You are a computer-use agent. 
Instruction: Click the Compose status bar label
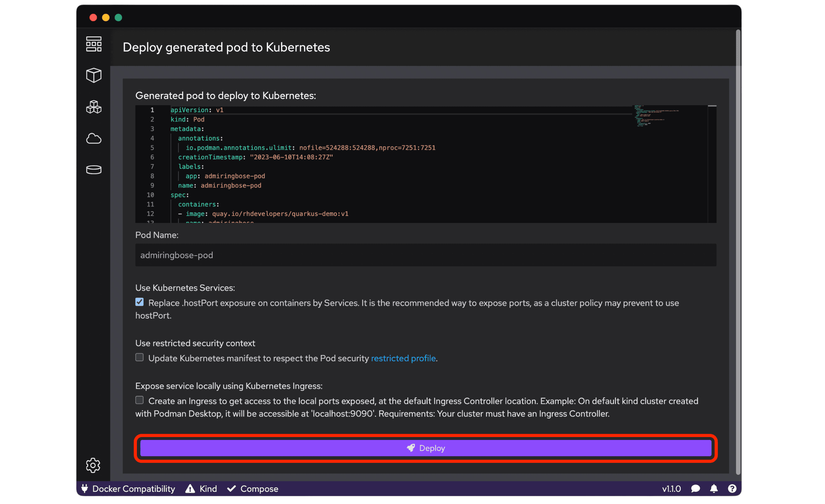coord(259,489)
